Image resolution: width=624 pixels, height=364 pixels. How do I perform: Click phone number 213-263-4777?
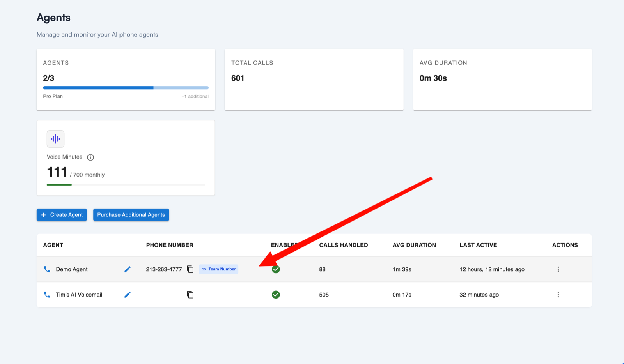click(164, 269)
